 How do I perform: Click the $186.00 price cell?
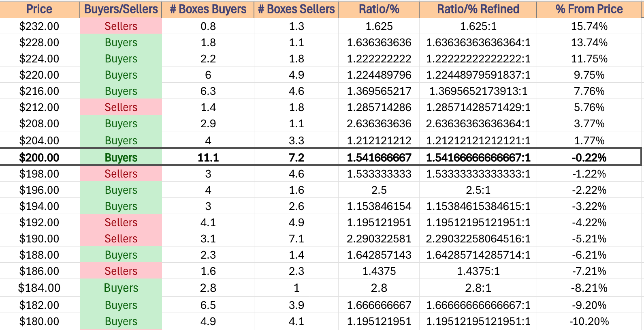point(39,271)
